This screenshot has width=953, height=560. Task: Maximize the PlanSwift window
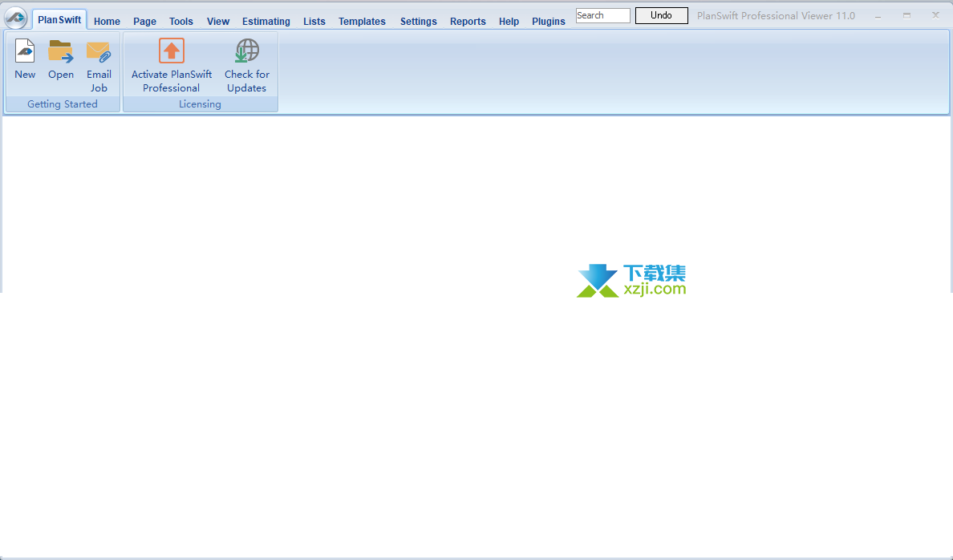tap(906, 16)
